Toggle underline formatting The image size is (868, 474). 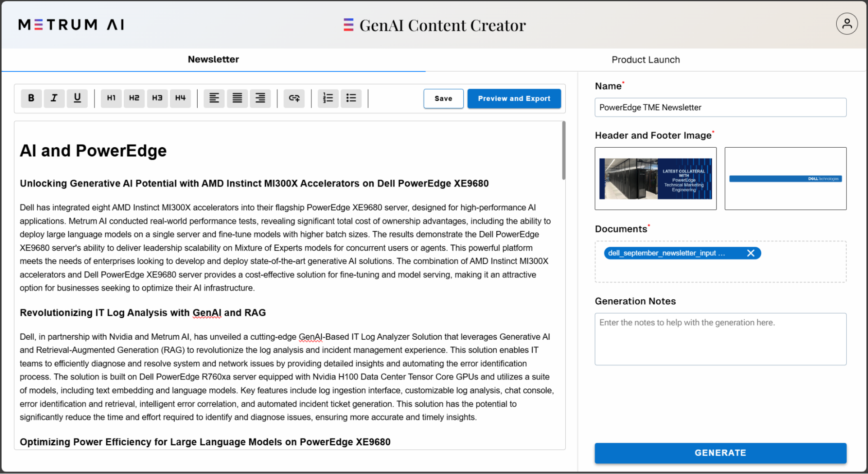pos(77,98)
